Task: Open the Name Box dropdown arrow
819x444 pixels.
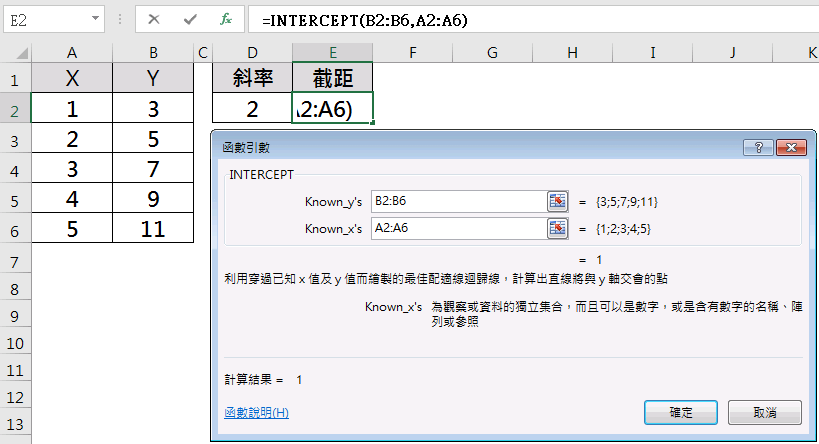Action: (x=95, y=19)
